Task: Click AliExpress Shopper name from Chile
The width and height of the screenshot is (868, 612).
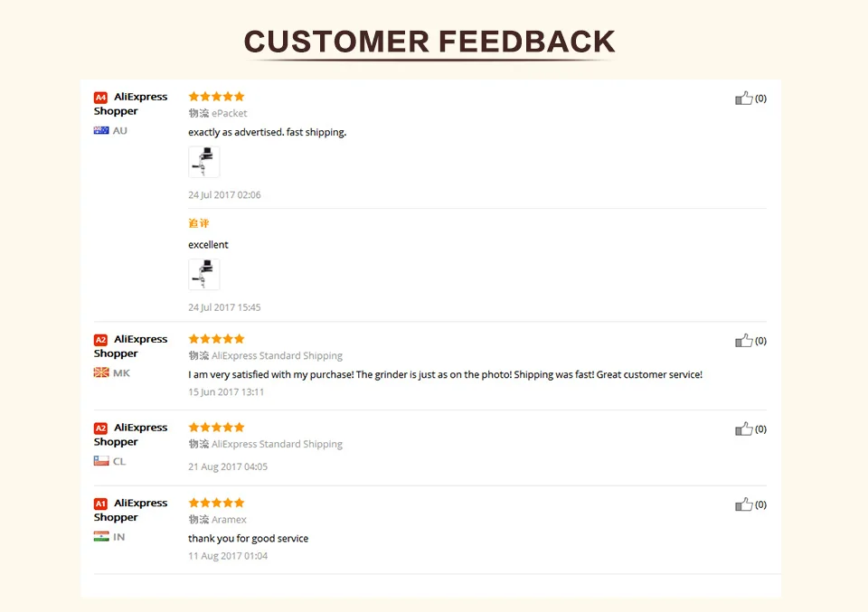Action: (130, 435)
